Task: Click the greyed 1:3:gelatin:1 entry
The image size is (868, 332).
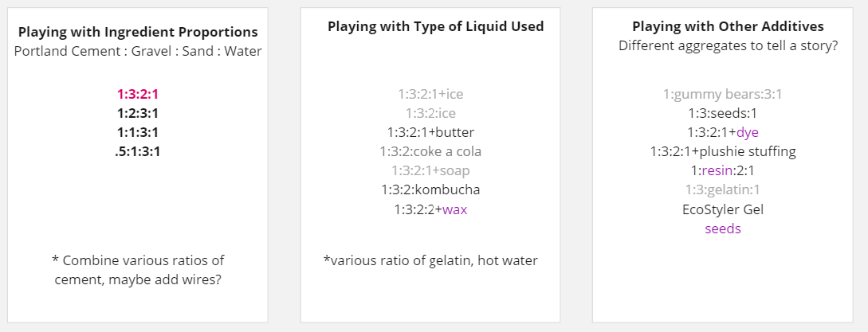Action: click(722, 189)
